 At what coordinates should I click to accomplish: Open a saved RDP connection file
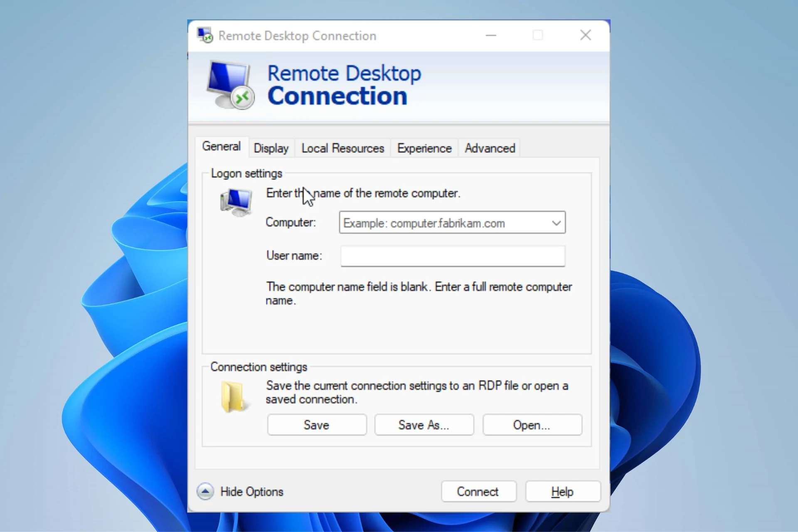[532, 424]
